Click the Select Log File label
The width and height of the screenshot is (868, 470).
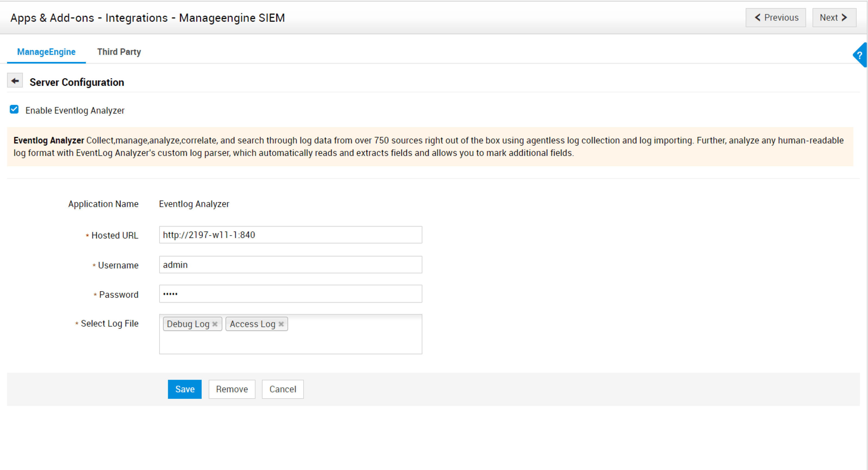[110, 324]
